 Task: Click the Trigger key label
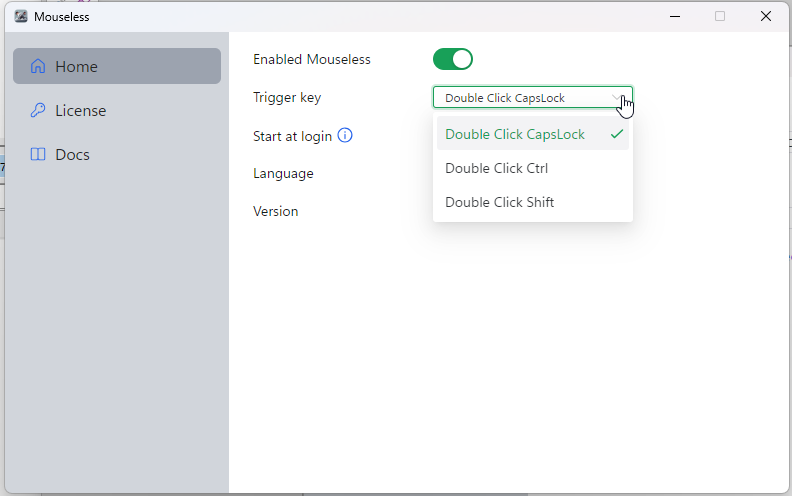click(x=287, y=97)
